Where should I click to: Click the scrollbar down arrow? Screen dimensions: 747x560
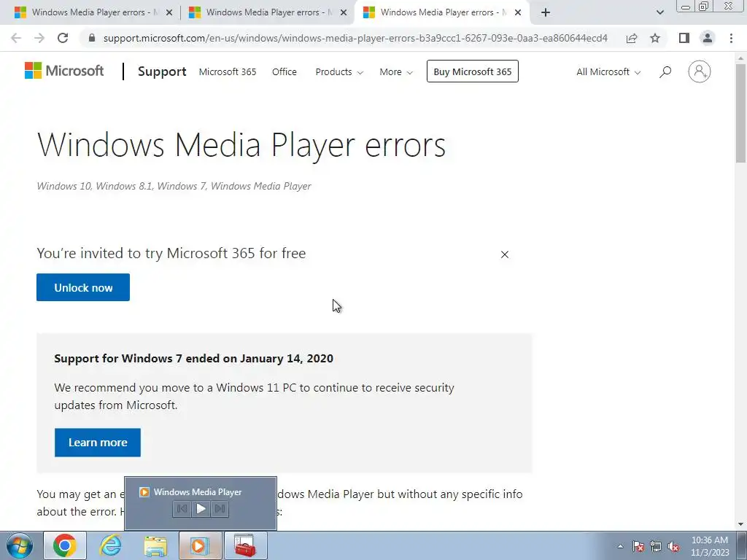click(x=741, y=524)
